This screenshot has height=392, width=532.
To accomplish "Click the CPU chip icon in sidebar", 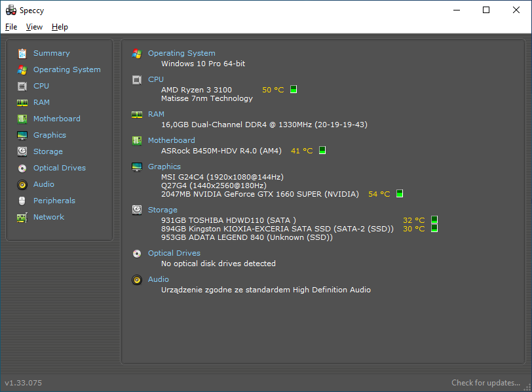I will (x=22, y=87).
